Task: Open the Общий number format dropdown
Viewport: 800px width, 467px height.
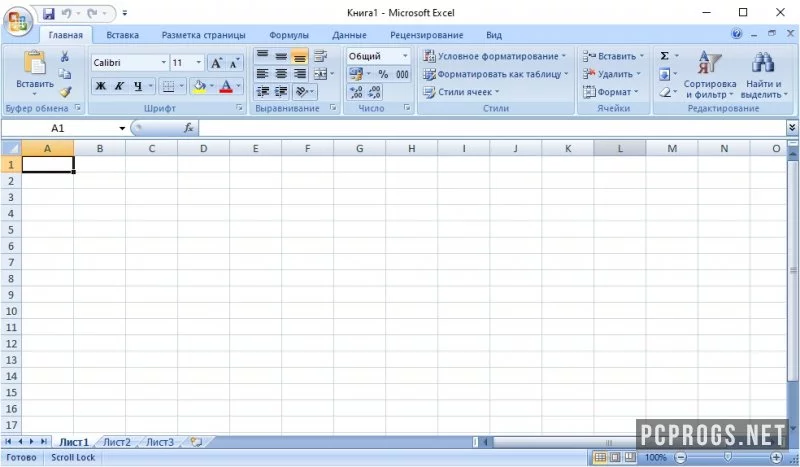Action: tap(405, 56)
